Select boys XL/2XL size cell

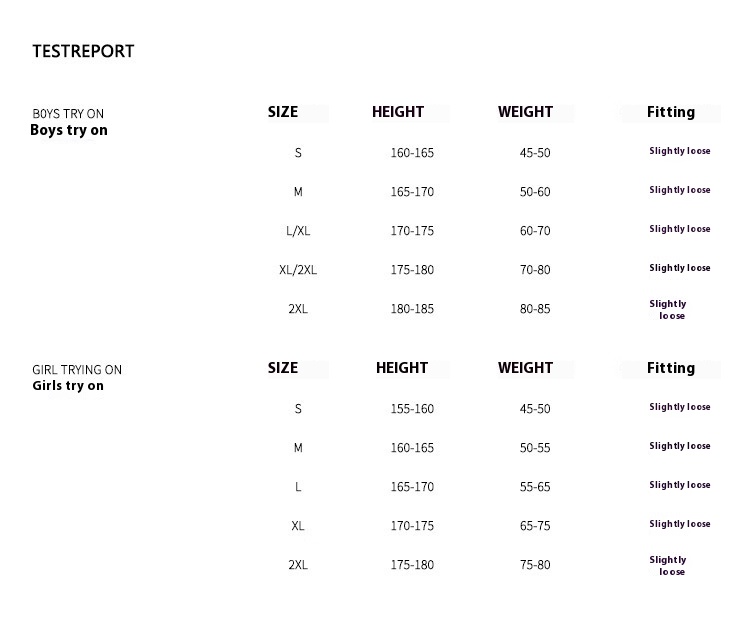click(298, 270)
